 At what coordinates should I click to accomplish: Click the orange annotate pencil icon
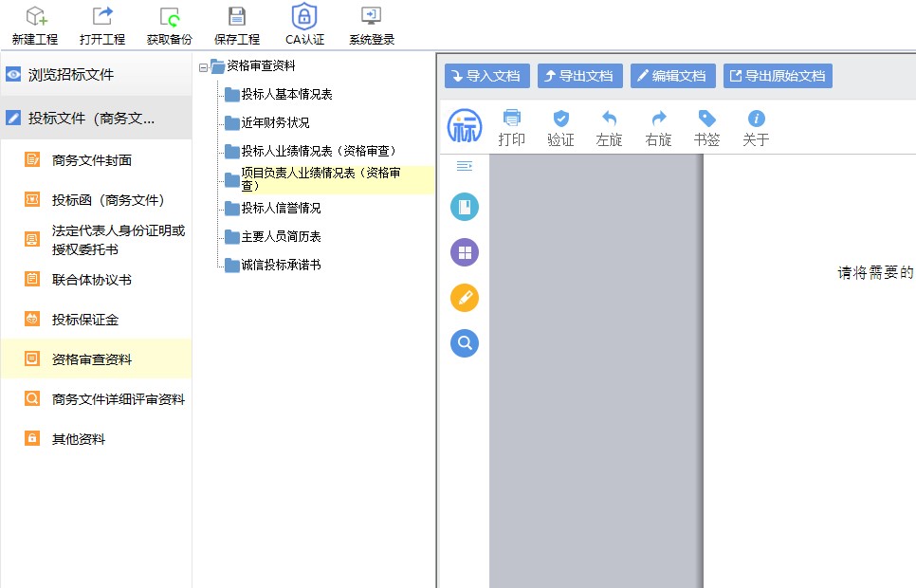click(465, 298)
